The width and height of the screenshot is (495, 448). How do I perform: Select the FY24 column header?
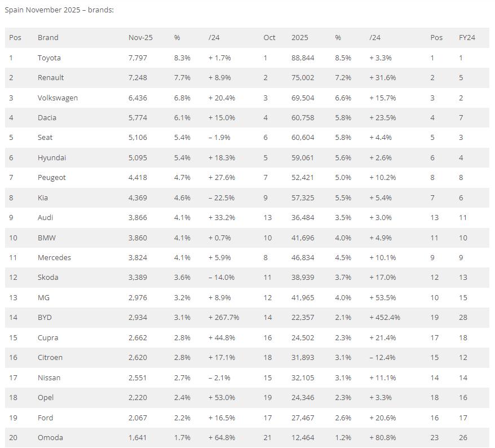pos(467,38)
